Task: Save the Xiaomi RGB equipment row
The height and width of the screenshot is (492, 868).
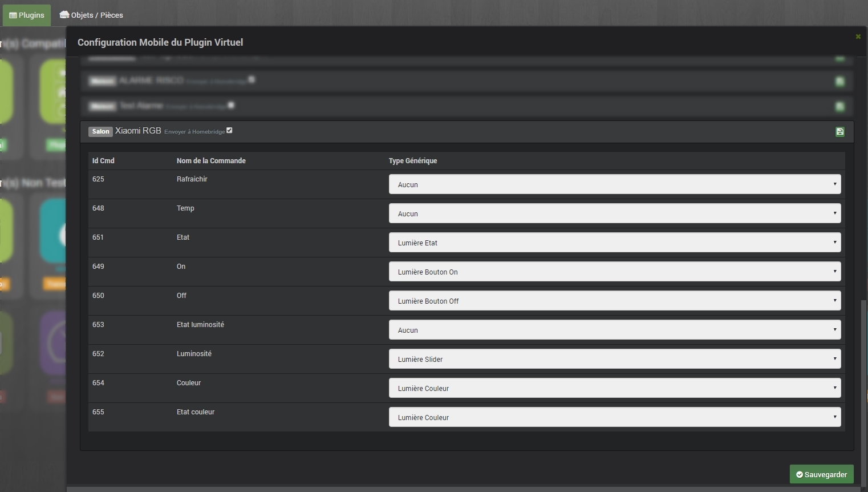Action: [839, 132]
